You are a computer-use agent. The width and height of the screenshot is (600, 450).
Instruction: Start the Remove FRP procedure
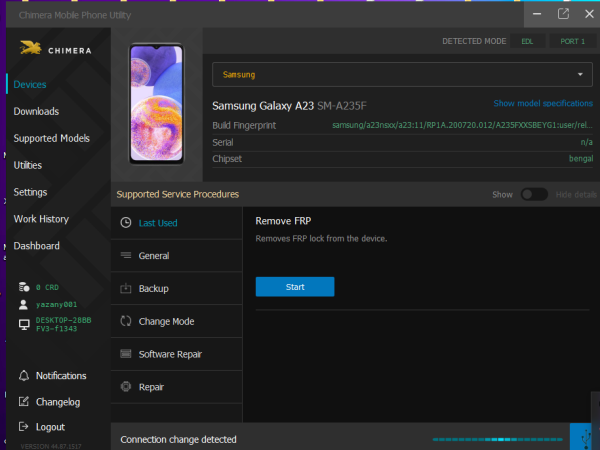point(295,287)
